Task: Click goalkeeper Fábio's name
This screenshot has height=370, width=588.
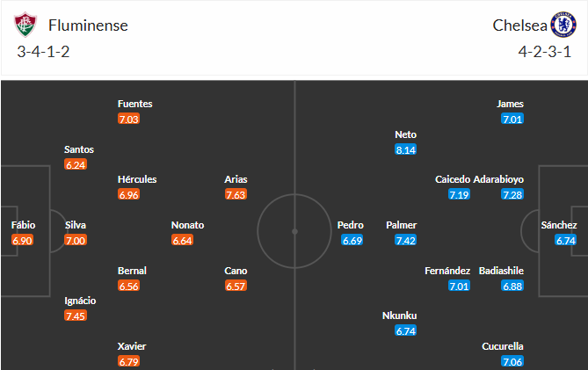Action: point(23,225)
